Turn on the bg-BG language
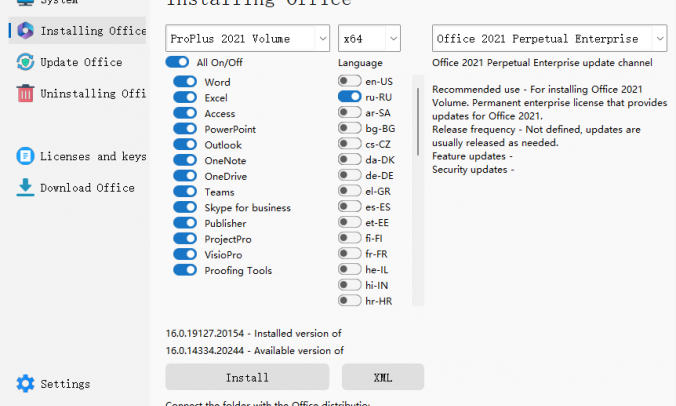The image size is (676, 406). [350, 128]
